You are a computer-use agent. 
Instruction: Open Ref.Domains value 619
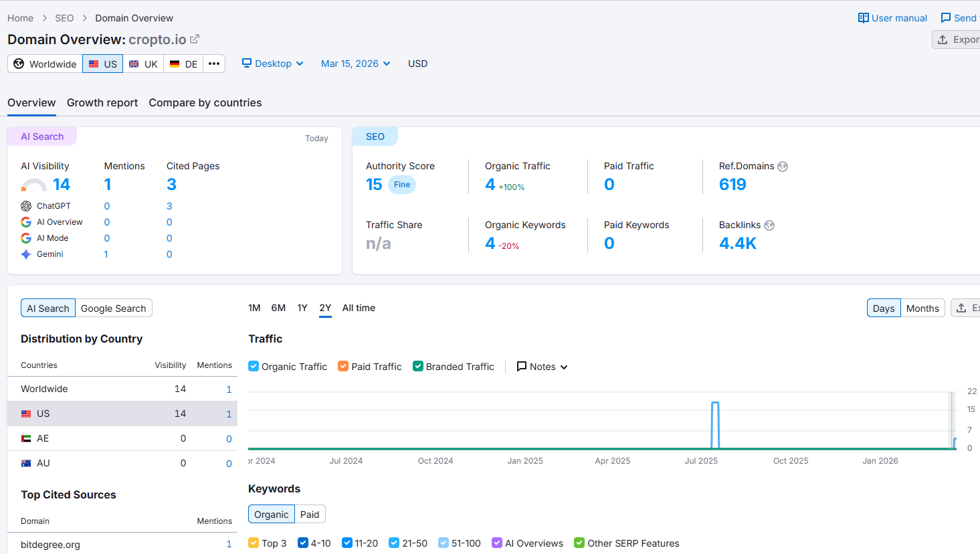732,185
